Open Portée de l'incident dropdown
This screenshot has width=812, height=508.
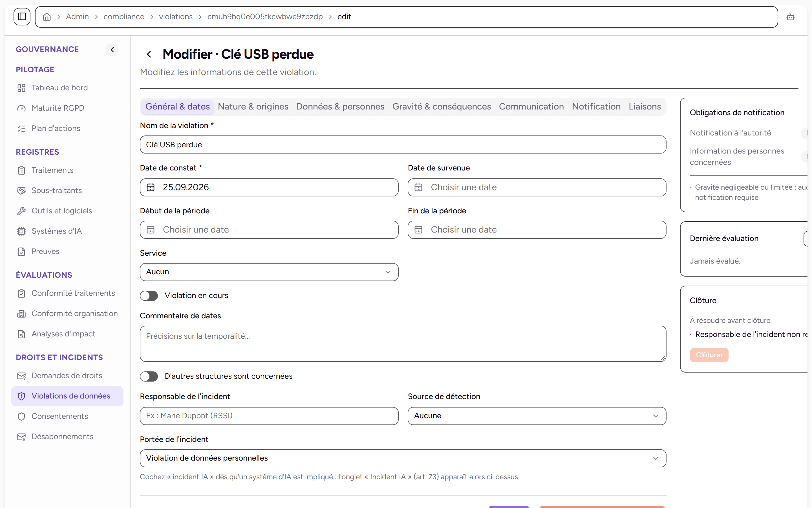[403, 458]
